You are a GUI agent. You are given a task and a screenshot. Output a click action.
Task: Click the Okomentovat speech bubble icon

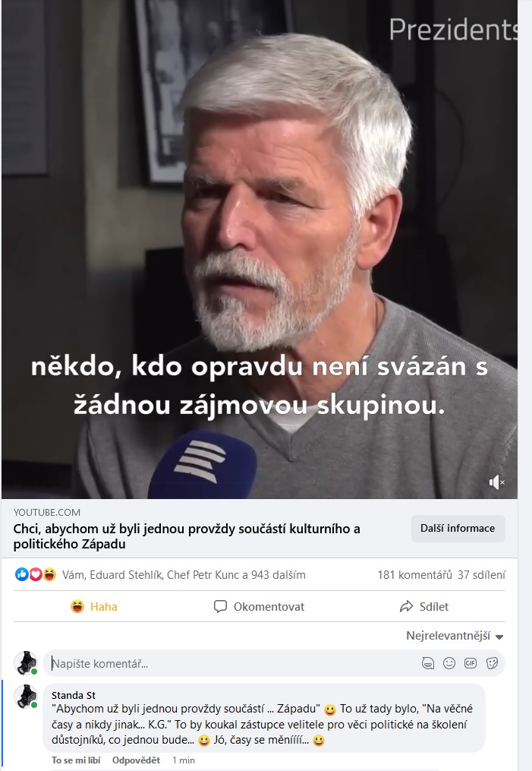tap(220, 606)
